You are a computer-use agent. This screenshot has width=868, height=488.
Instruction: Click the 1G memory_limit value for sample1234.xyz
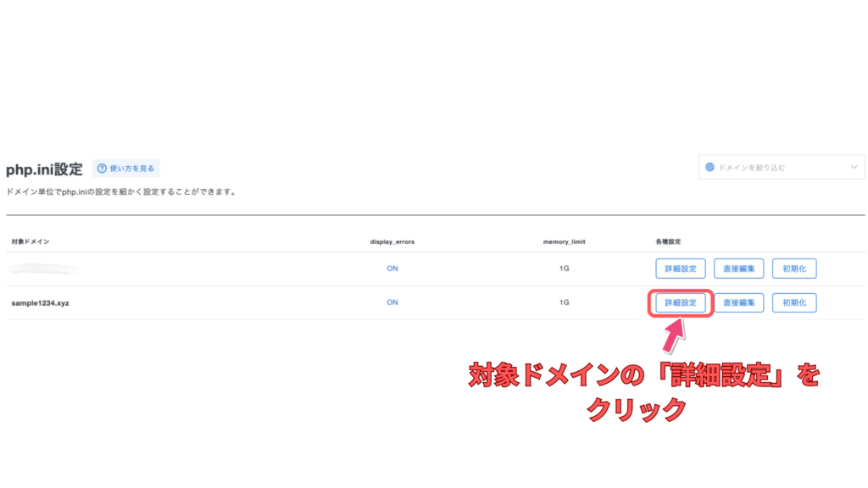point(564,302)
